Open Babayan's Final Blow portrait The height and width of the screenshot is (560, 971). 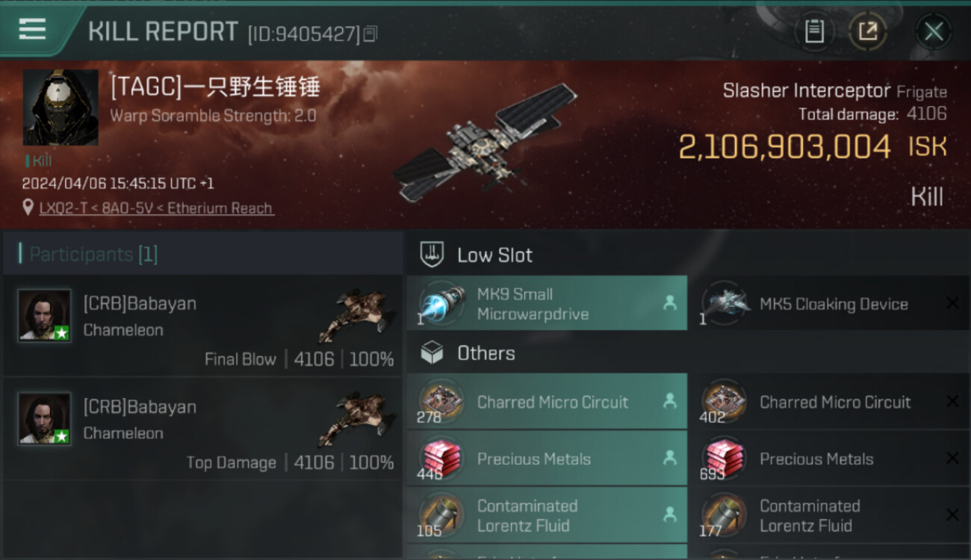(x=45, y=315)
